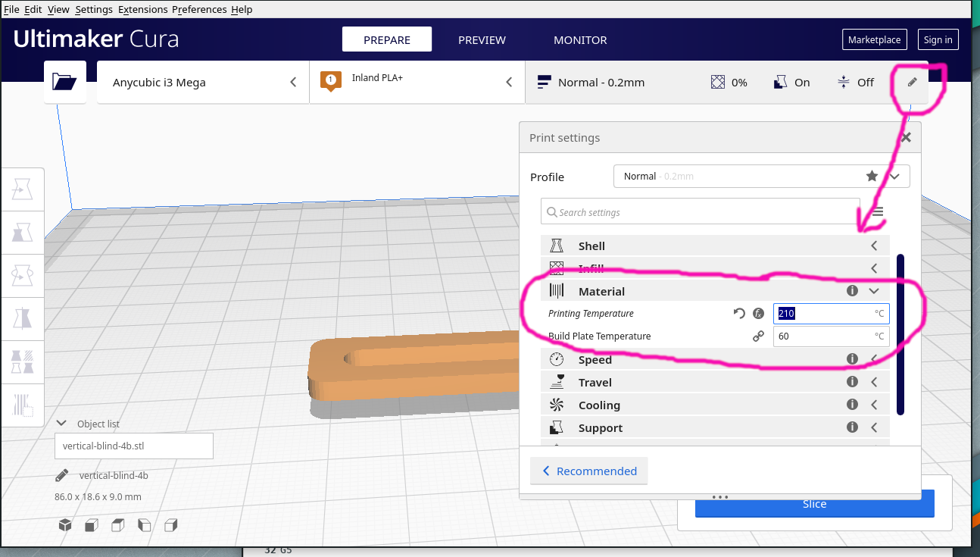Click the Recommended button
Screen dimensions: 980x557
pos(588,471)
